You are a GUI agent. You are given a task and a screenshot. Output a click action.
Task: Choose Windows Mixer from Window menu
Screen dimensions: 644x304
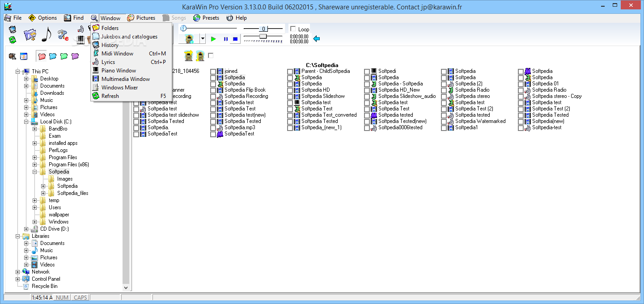(131, 88)
